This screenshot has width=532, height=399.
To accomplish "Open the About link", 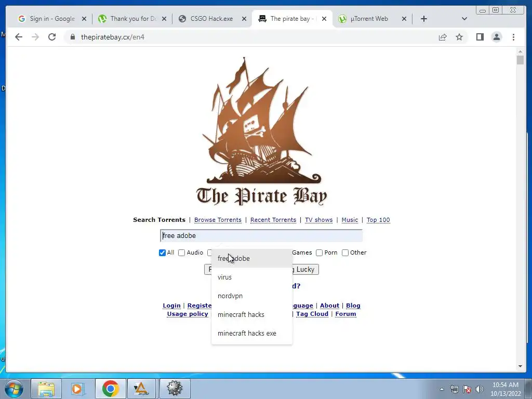I will pyautogui.click(x=329, y=305).
